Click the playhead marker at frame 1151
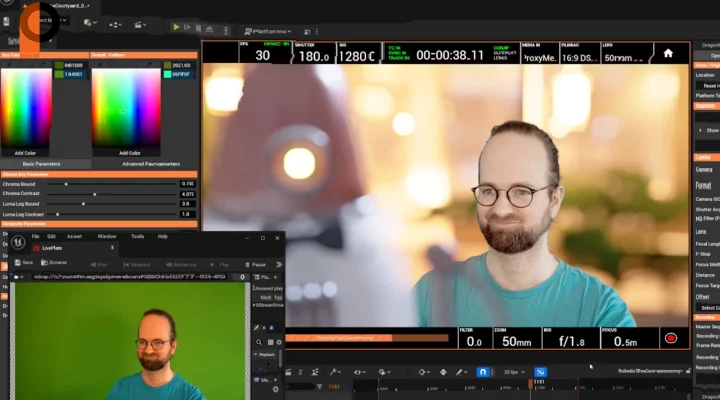Image resolution: width=720 pixels, height=400 pixels. (531, 383)
